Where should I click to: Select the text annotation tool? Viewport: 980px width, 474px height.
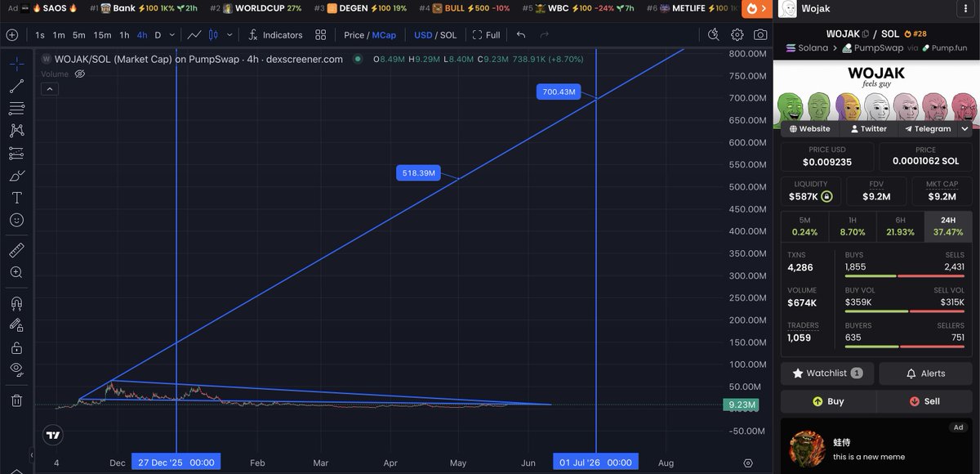[16, 198]
